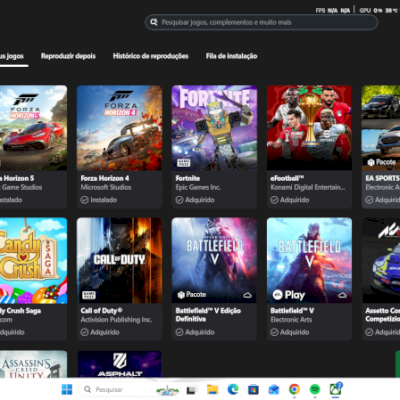Open the Forza Horizon 5 cover art

pos(33,128)
